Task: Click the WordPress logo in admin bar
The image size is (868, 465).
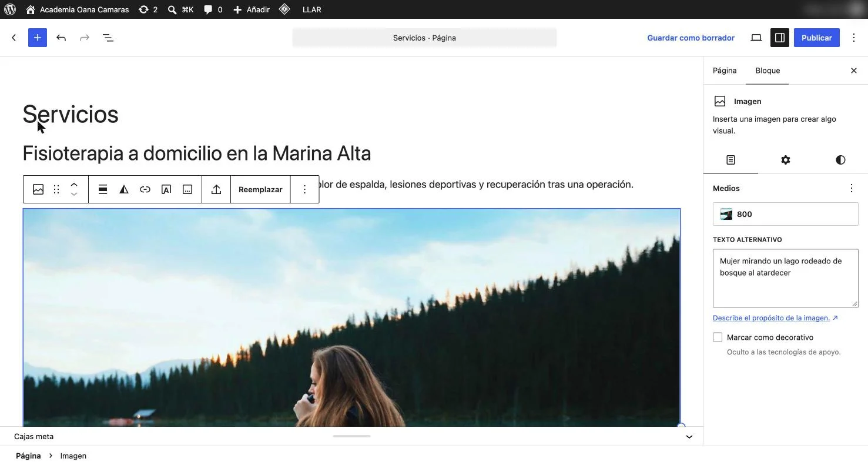Action: (x=10, y=9)
